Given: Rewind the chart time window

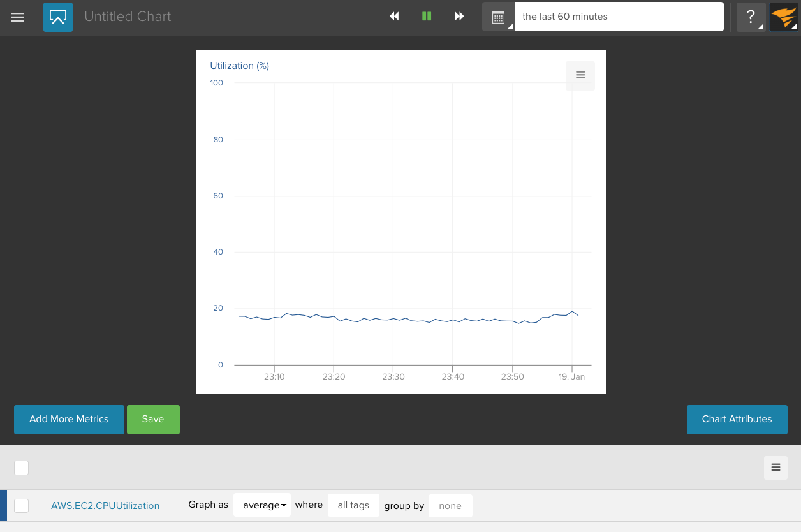Looking at the screenshot, I should [x=394, y=17].
